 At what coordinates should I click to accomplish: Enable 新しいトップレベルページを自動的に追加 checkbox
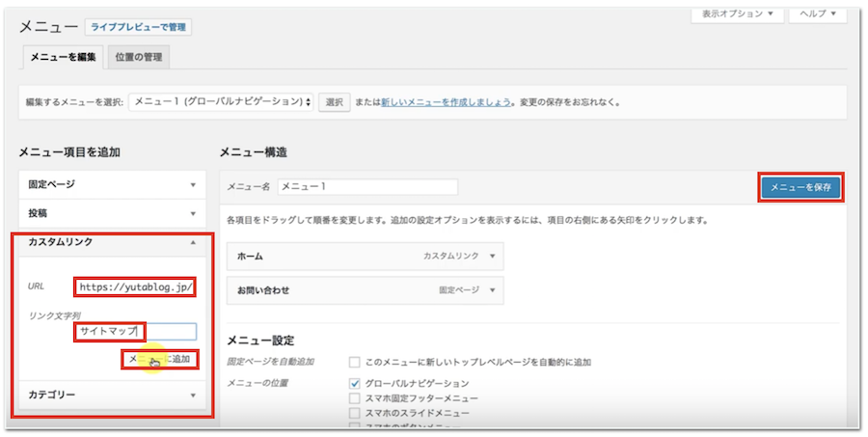(355, 363)
